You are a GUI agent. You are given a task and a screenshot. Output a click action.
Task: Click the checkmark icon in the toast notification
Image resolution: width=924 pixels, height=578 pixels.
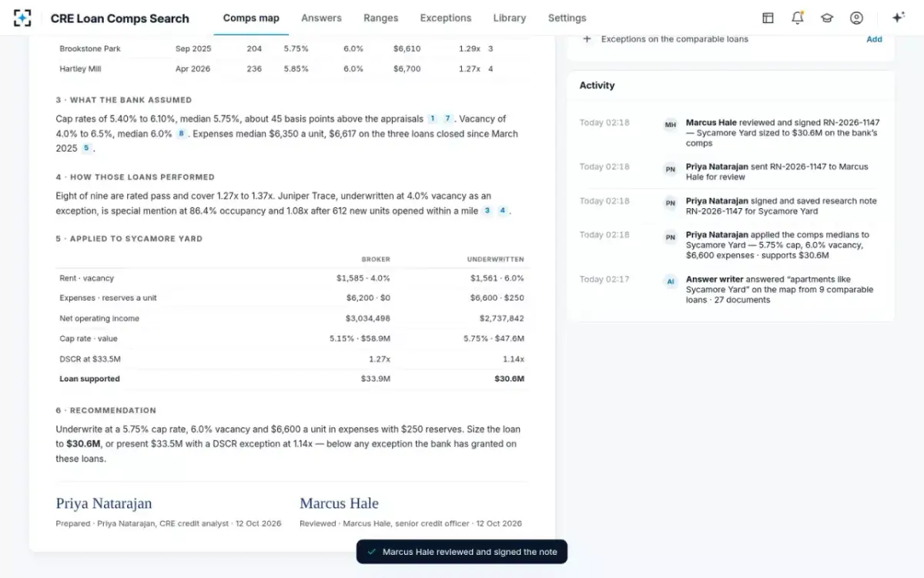click(372, 552)
